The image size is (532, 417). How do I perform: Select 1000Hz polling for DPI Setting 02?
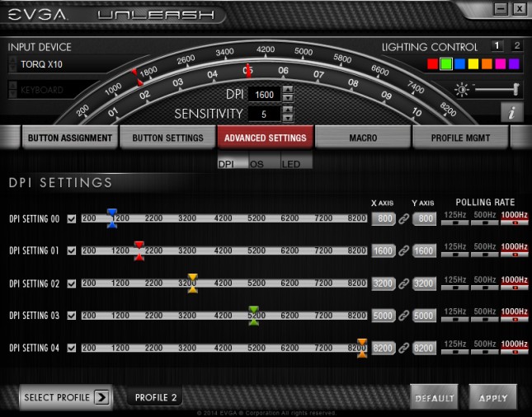(515, 283)
